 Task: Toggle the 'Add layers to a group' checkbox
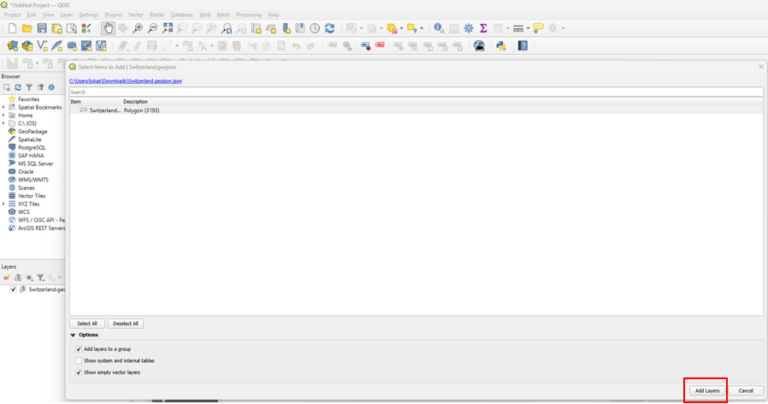coord(78,349)
